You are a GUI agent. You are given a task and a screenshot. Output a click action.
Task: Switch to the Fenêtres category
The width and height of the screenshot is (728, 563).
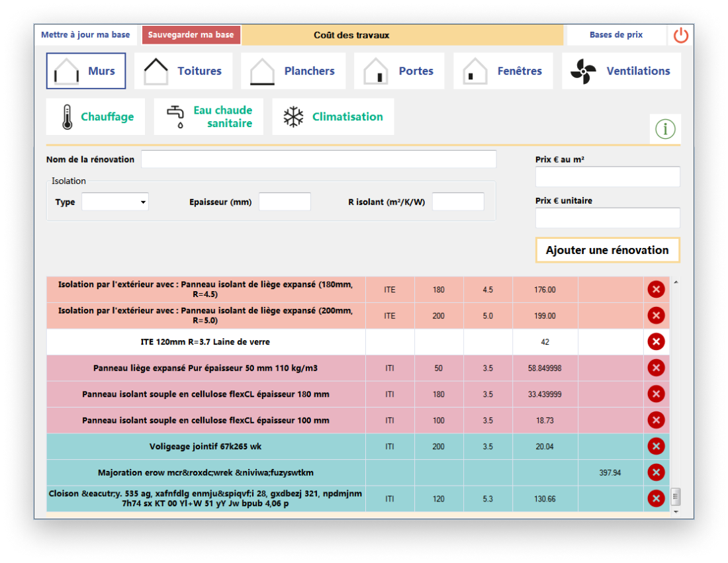point(503,71)
